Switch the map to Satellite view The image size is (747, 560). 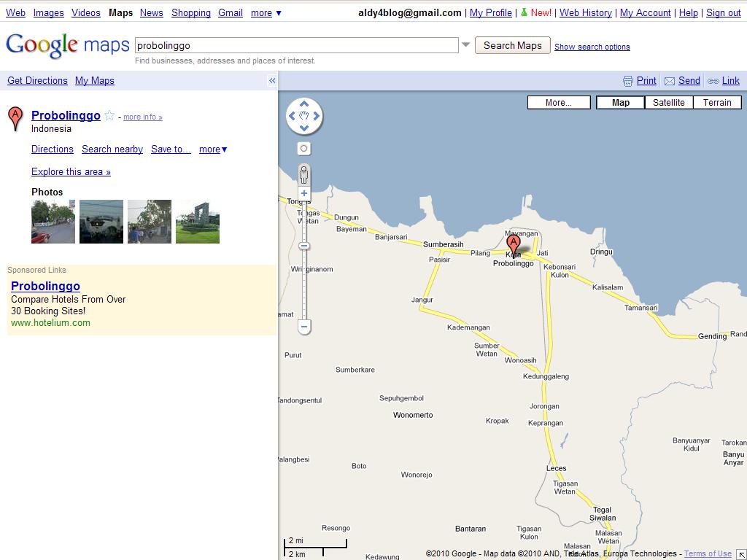click(x=668, y=102)
